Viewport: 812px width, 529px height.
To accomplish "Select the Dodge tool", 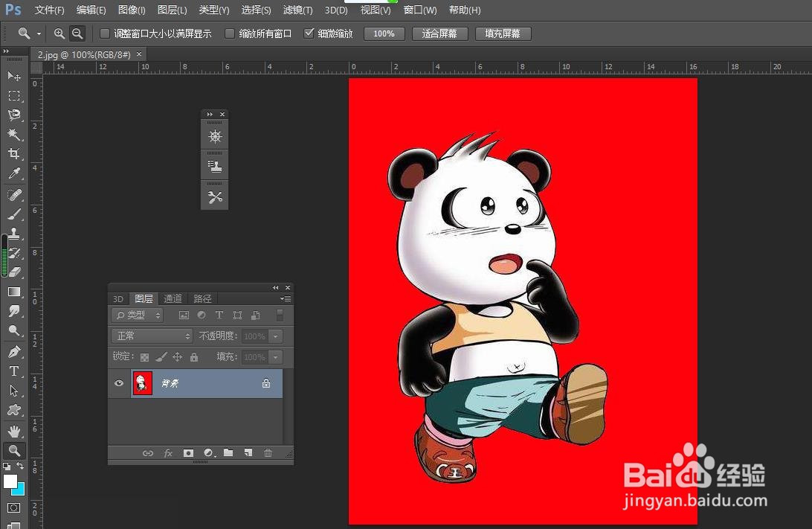I will click(x=14, y=330).
